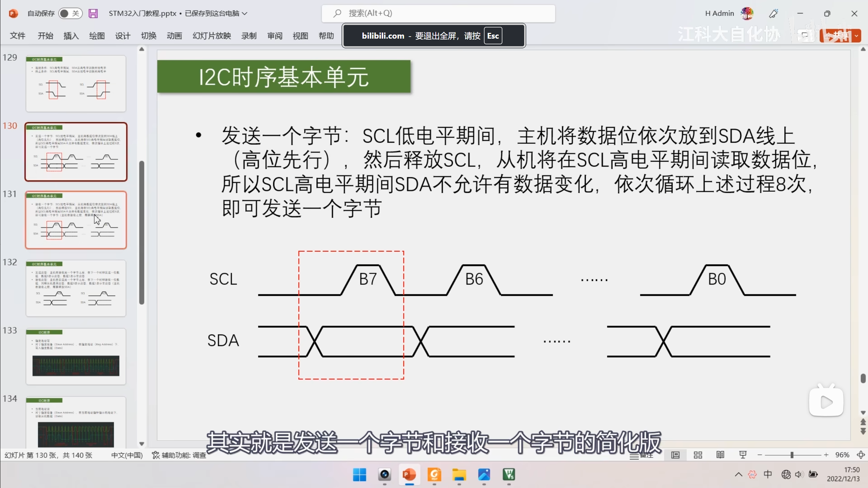The height and width of the screenshot is (488, 868).
Task: Open PowerPoint from Windows taskbar
Action: [x=409, y=475]
